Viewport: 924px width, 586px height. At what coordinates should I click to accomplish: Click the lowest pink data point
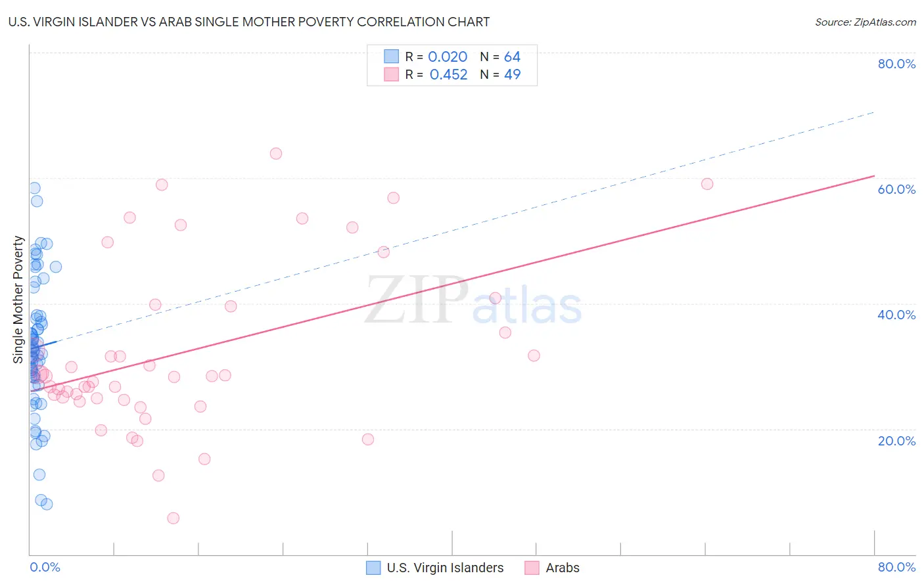tap(173, 518)
